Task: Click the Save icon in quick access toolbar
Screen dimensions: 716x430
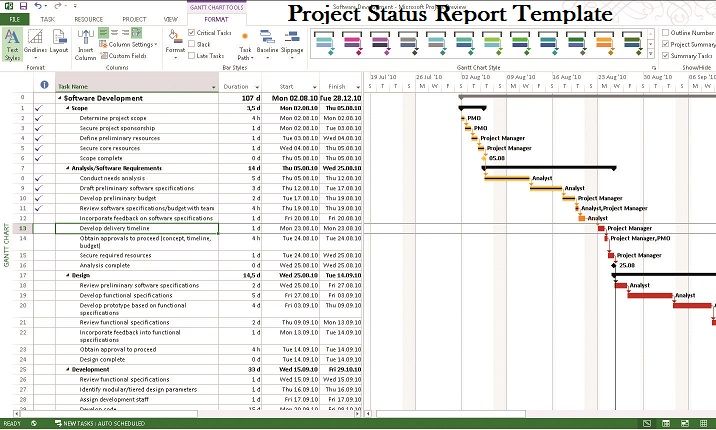Action: coord(23,5)
